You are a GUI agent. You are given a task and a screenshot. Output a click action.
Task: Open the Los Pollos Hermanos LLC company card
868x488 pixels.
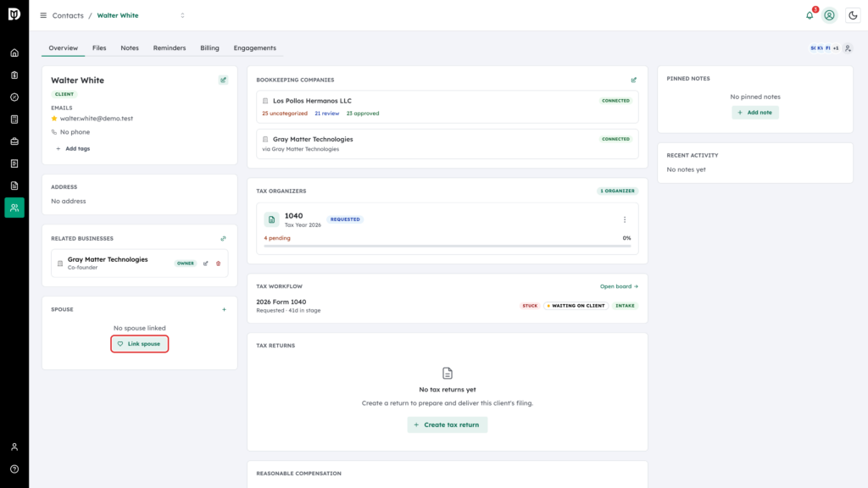point(448,107)
